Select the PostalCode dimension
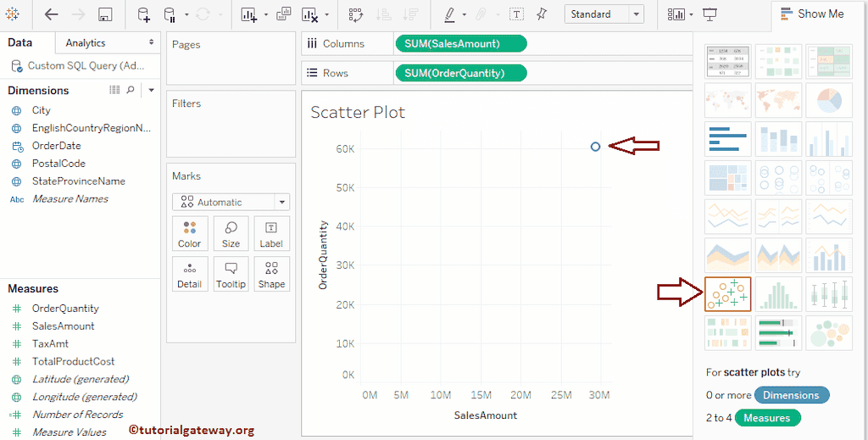Screen dimensions: 868x440 pos(58,164)
